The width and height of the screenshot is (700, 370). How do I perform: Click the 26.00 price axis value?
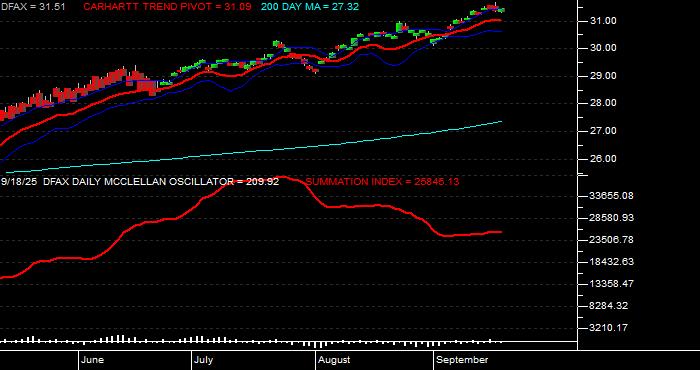coord(604,159)
